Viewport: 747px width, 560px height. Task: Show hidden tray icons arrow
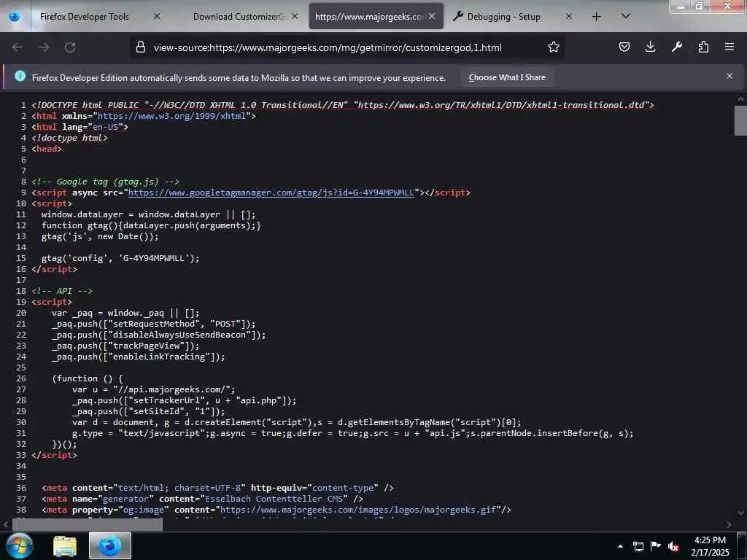coord(620,546)
